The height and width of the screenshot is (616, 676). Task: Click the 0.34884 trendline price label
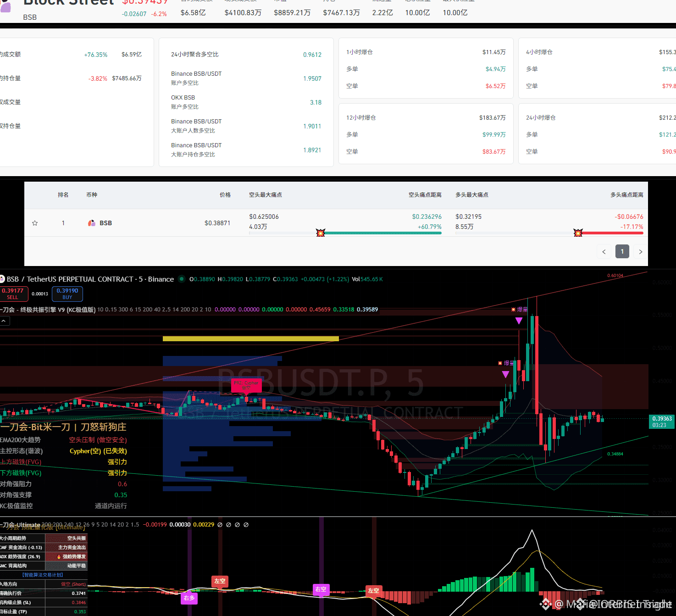coord(615,454)
